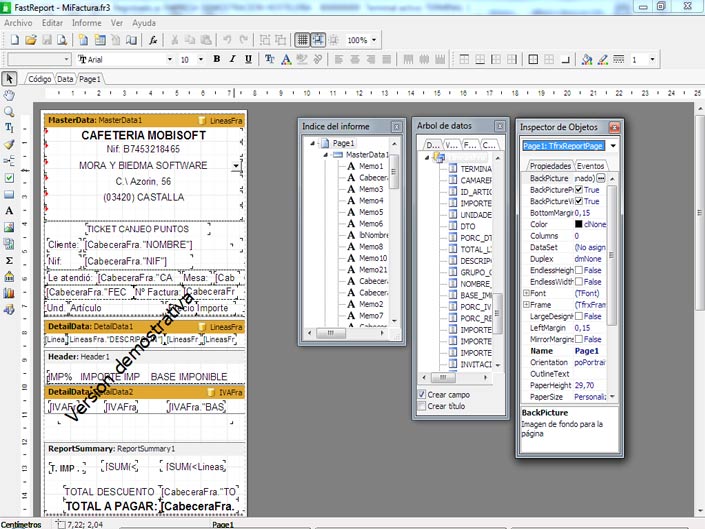Expand the Font property in Inspector
Screen dimensions: 705x529
[526, 293]
